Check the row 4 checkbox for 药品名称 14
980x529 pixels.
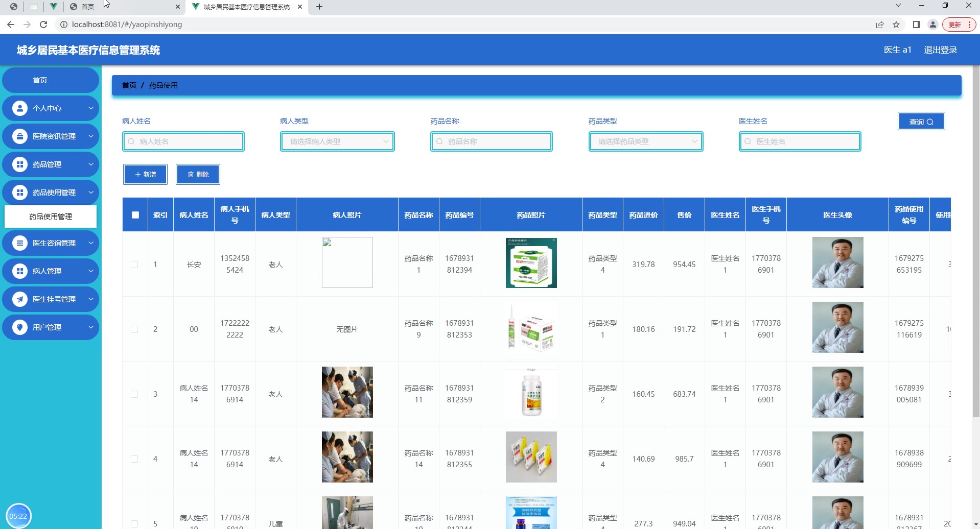(x=134, y=459)
